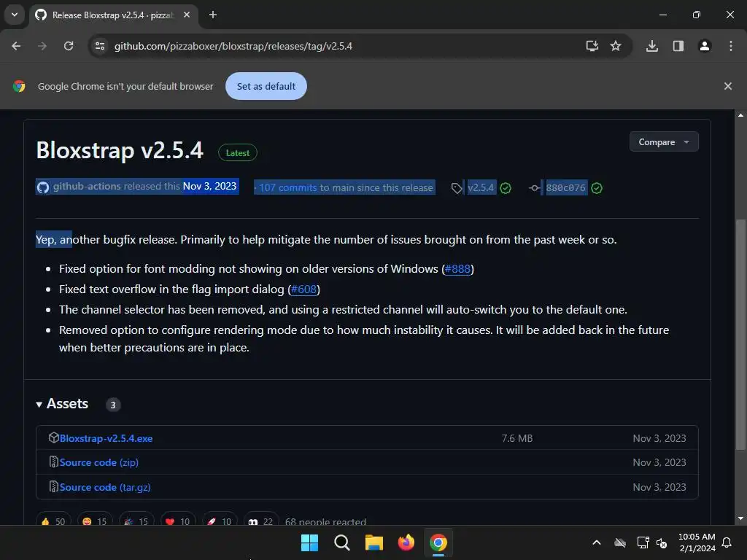Open site information icon in address bar
The width and height of the screenshot is (747, 560).
100,46
